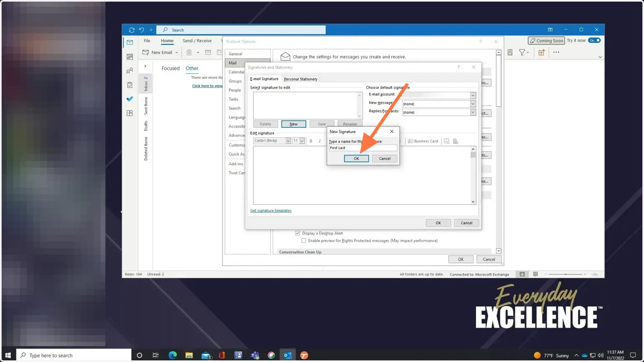This screenshot has height=362, width=644.
Task: Expand the New Email dropdown arrow
Action: 177,53
